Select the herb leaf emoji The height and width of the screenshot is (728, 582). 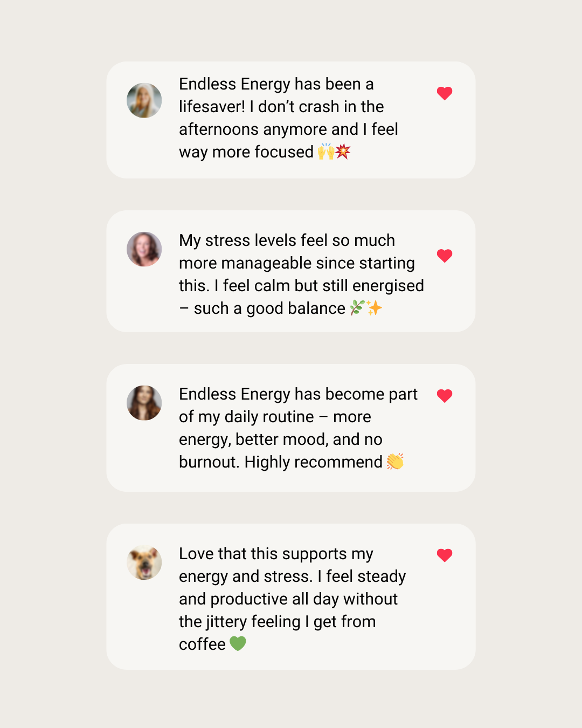[357, 308]
